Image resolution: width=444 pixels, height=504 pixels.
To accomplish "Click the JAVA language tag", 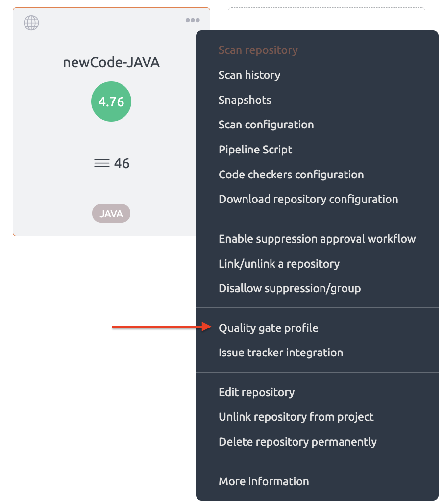I will click(111, 214).
